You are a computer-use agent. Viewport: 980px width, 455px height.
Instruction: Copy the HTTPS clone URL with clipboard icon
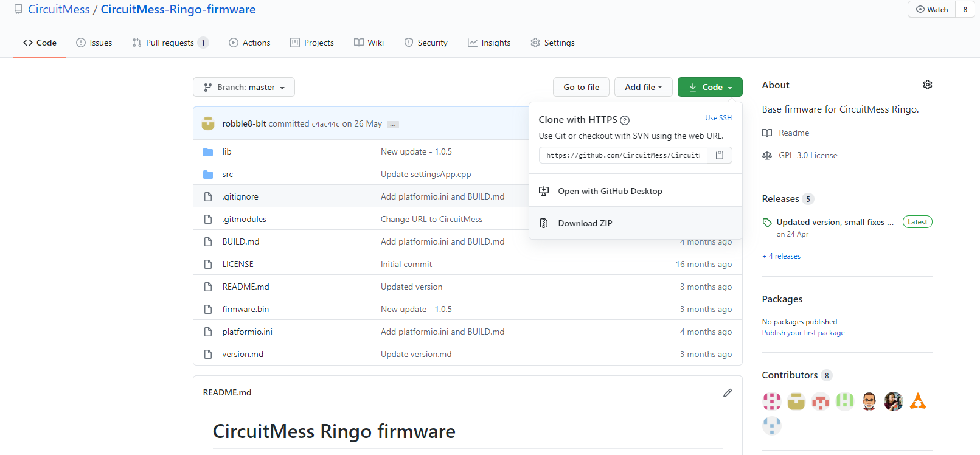tap(720, 155)
